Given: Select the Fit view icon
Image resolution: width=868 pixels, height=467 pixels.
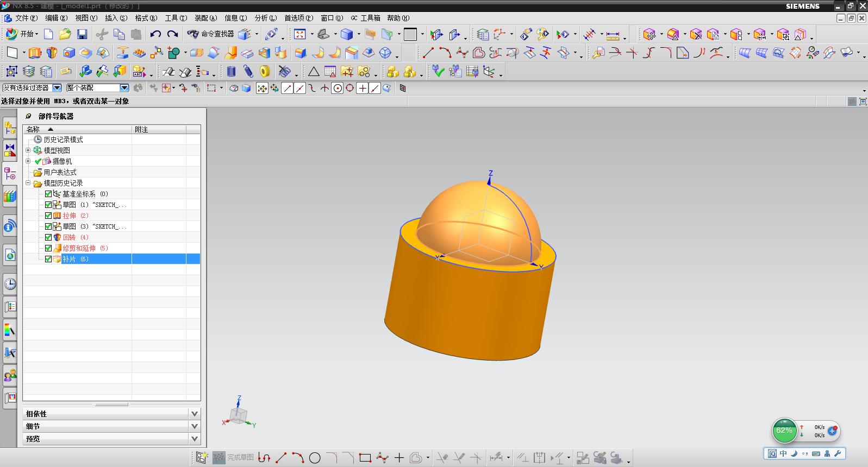Looking at the screenshot, I should pyautogui.click(x=299, y=34).
